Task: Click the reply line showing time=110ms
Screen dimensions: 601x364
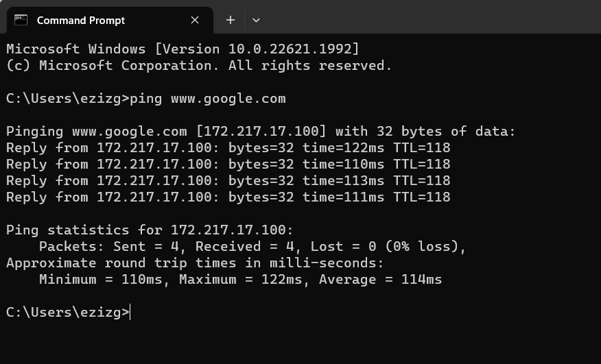Action: (x=228, y=165)
